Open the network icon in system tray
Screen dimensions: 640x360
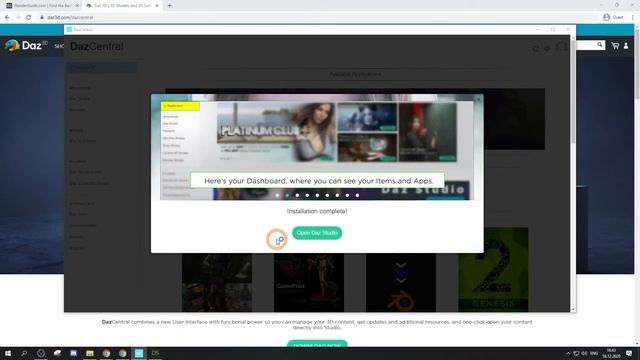click(576, 353)
